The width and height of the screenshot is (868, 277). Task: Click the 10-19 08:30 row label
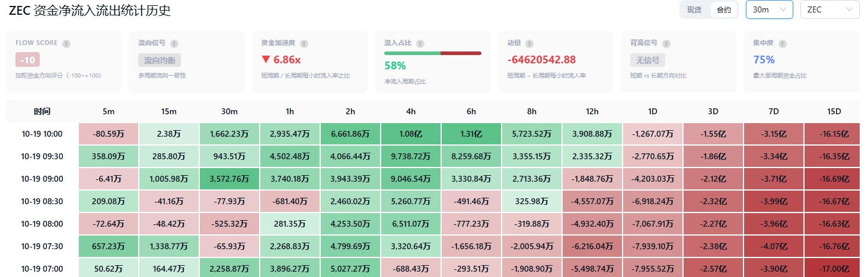(42, 202)
